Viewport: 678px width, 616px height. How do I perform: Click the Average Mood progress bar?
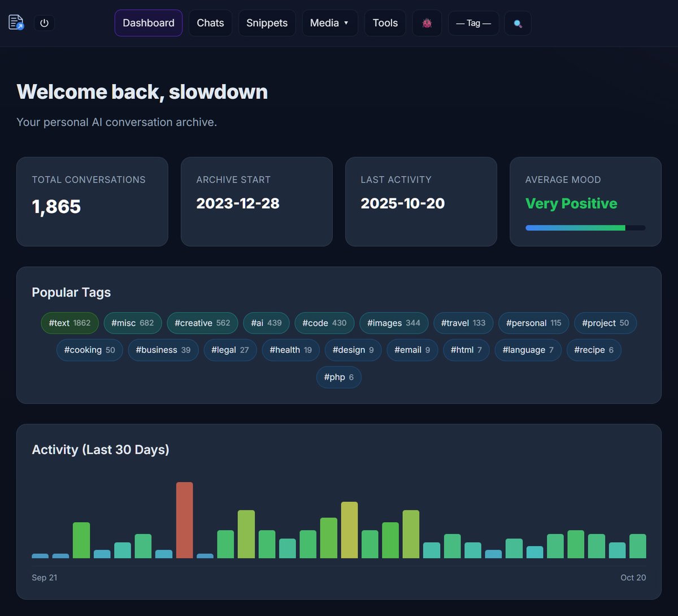(x=585, y=228)
